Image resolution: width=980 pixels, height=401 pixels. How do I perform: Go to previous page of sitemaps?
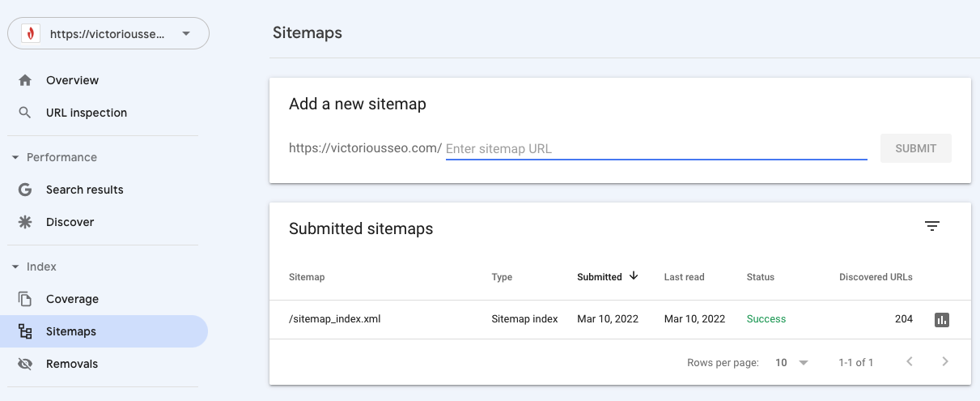(910, 362)
